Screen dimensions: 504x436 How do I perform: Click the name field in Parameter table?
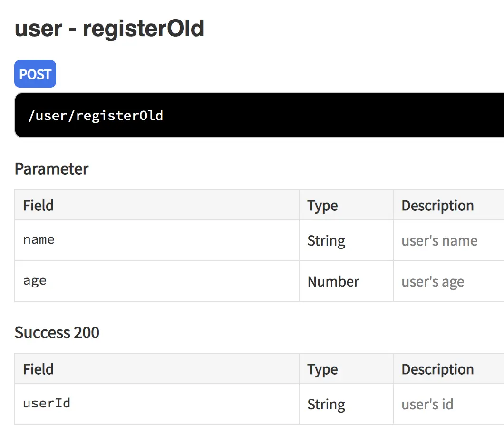point(39,239)
